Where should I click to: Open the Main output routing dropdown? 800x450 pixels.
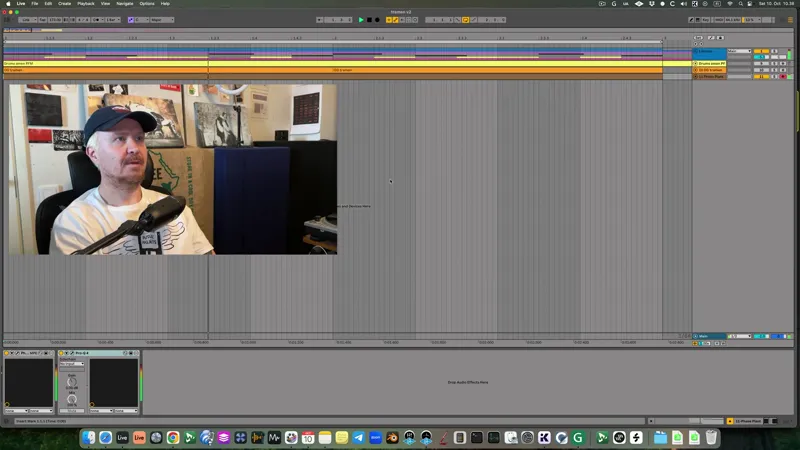(x=739, y=51)
